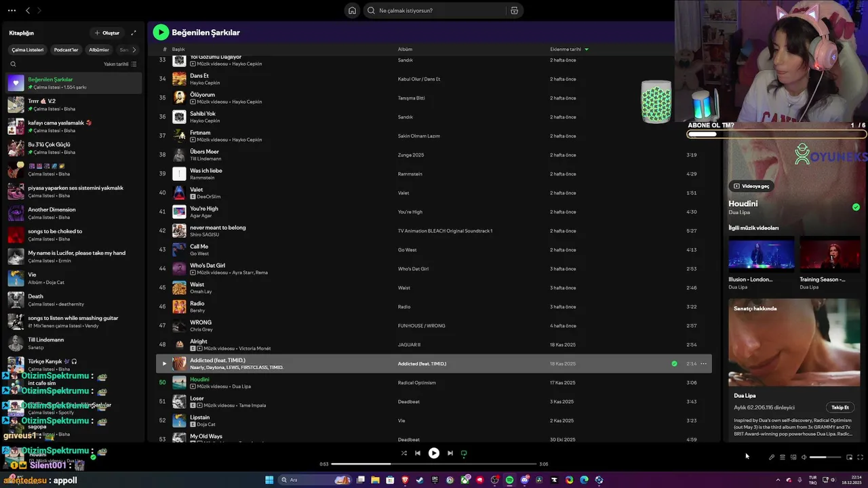This screenshot has width=868, height=488.
Task: Enter full screen mode
Action: click(860, 457)
